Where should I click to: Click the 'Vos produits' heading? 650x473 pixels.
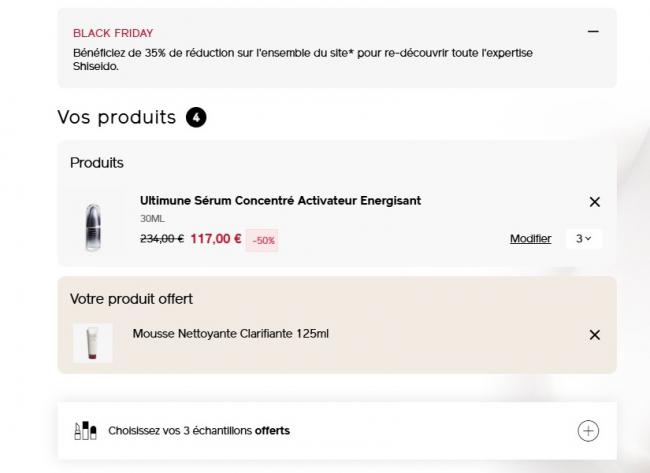click(x=116, y=117)
